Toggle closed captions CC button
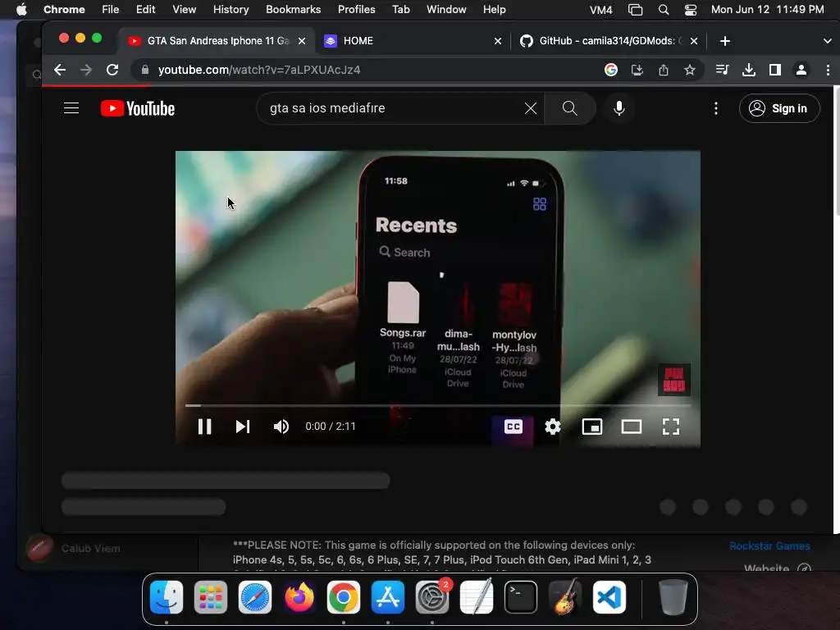 (514, 427)
